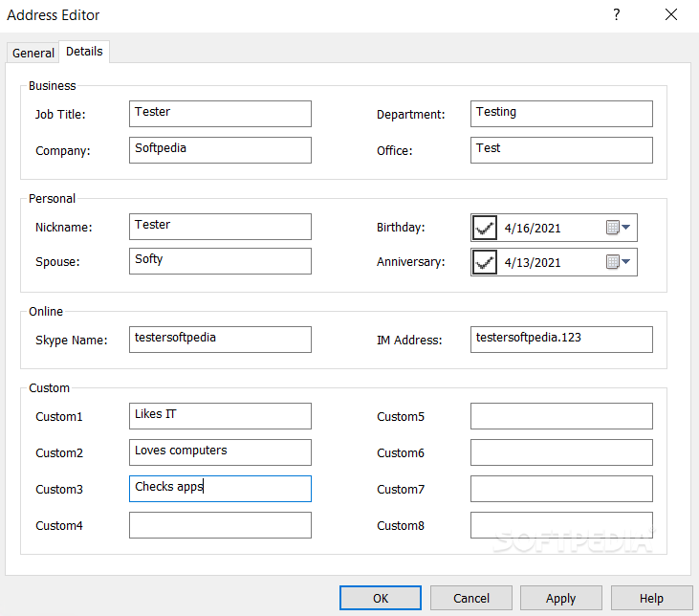This screenshot has height=616, width=699.
Task: Uncheck the Anniversary date checkbox
Action: click(485, 262)
